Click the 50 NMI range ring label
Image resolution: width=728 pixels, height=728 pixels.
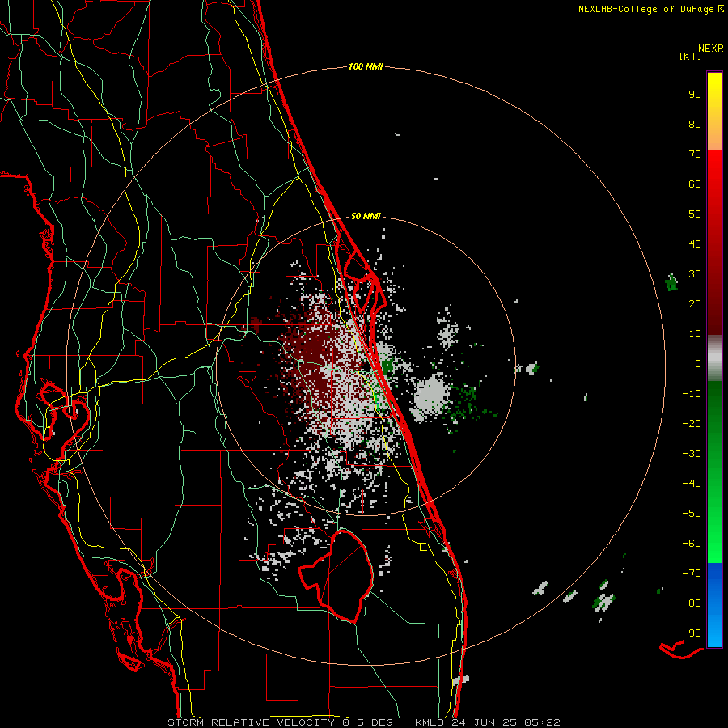(x=366, y=216)
